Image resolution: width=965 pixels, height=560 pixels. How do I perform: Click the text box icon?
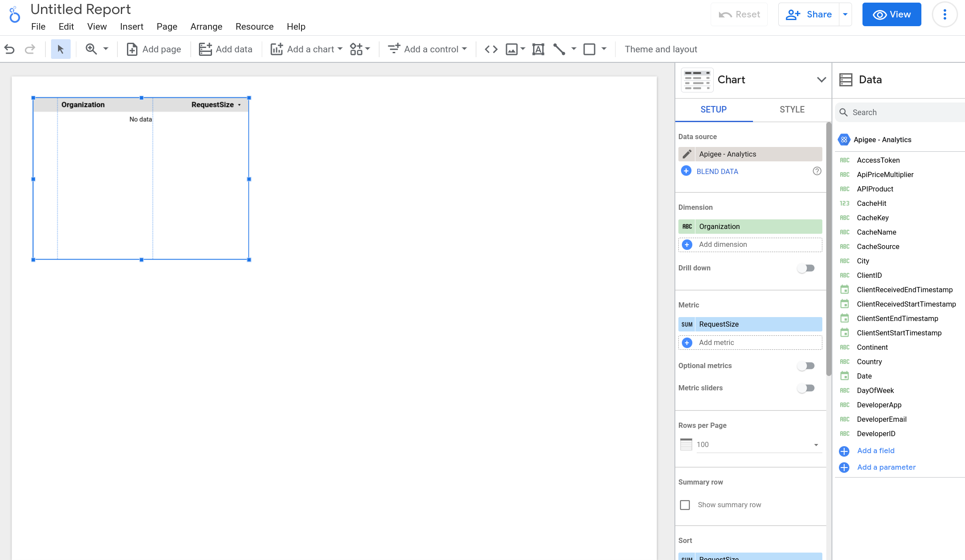click(x=537, y=49)
